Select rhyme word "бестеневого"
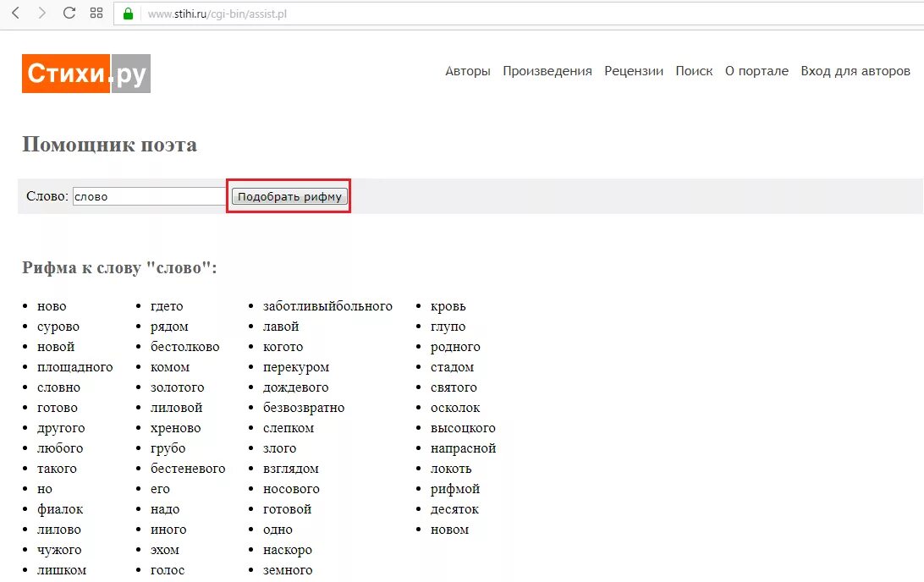924x582 pixels. [188, 469]
